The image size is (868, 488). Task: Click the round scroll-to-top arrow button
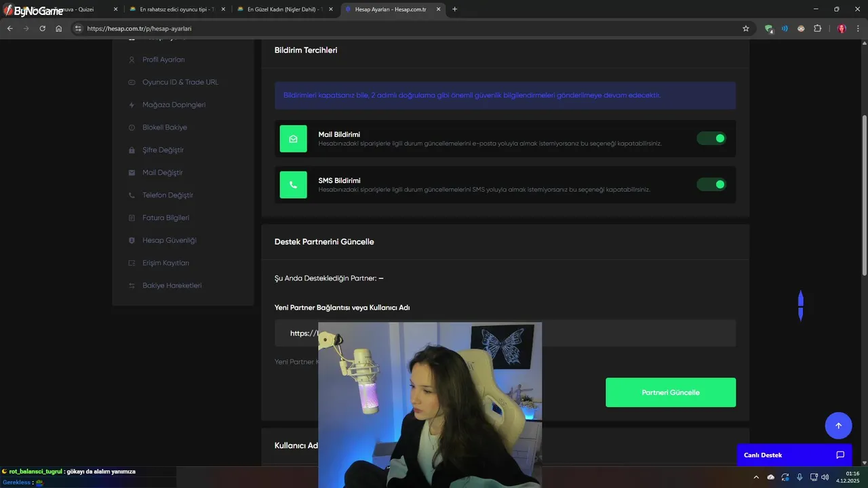pos(838,426)
